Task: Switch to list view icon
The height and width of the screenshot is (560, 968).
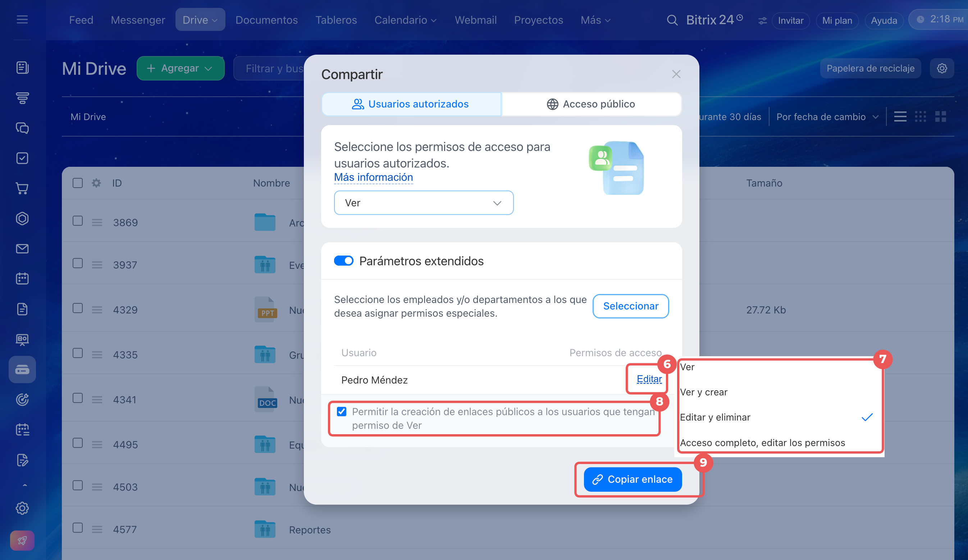Action: point(900,116)
